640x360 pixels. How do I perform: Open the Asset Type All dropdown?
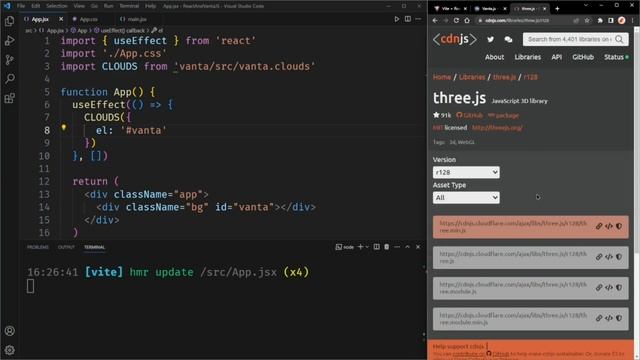point(466,198)
